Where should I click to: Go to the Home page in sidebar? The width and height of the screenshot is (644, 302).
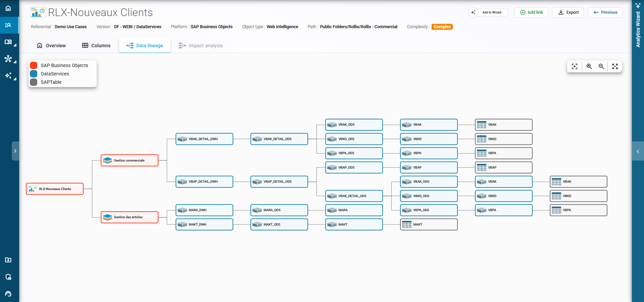[x=8, y=8]
